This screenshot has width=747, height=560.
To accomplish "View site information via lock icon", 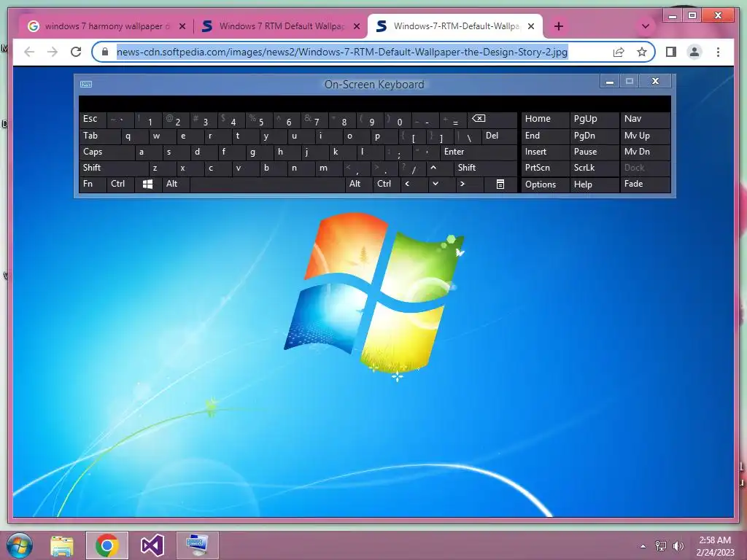I will click(105, 52).
